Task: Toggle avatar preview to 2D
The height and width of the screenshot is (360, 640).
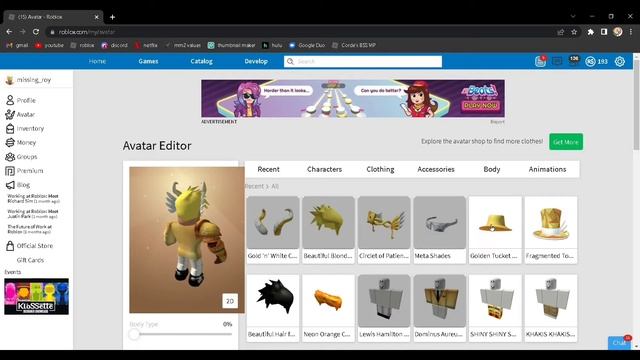Action: pos(230,301)
